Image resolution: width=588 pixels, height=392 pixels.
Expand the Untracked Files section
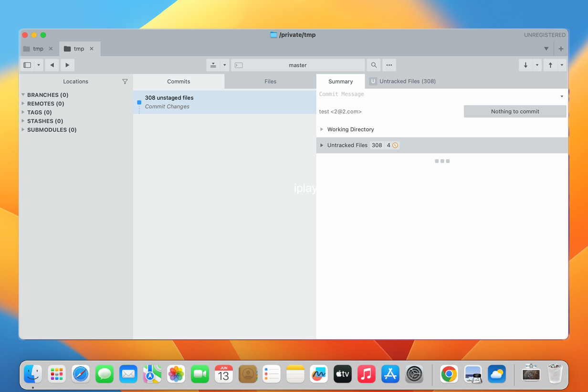(x=322, y=145)
